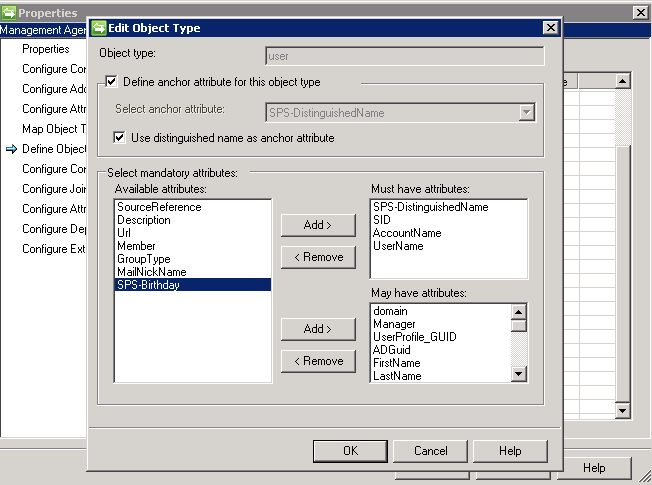The image size is (652, 485).
Task: Click Remove for May have attributes
Action: click(x=318, y=361)
